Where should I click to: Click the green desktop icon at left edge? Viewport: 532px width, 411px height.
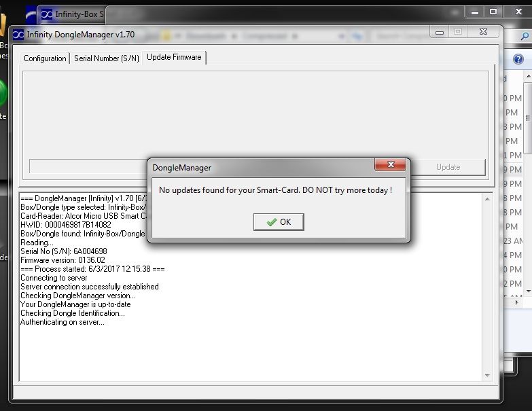(x=3, y=93)
